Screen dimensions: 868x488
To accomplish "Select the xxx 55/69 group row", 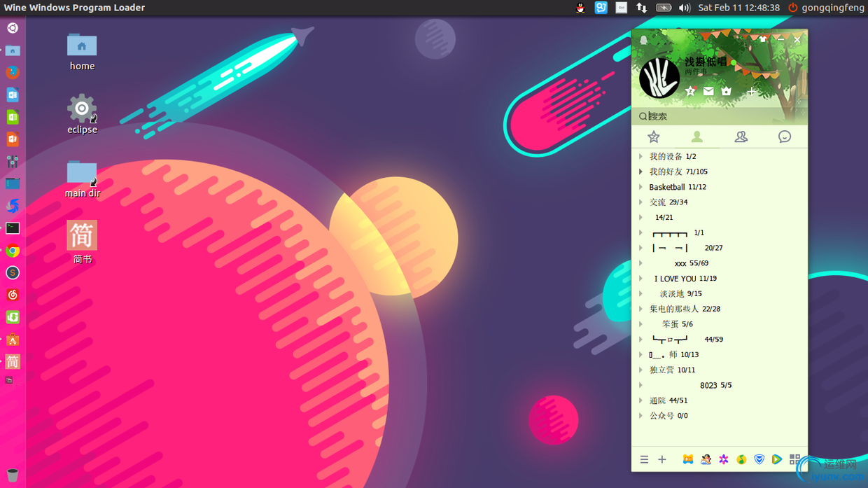I will (x=720, y=263).
